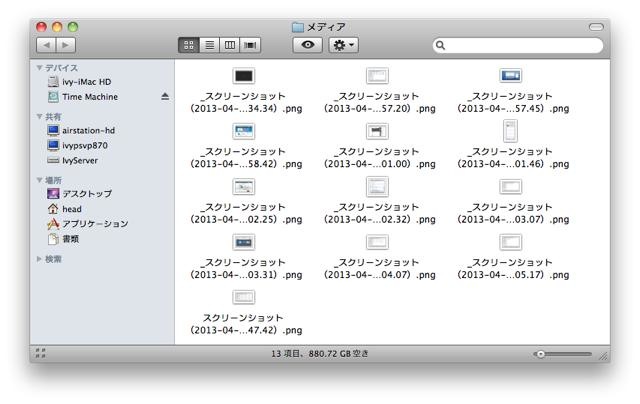Switch to list view mode

coord(210,45)
